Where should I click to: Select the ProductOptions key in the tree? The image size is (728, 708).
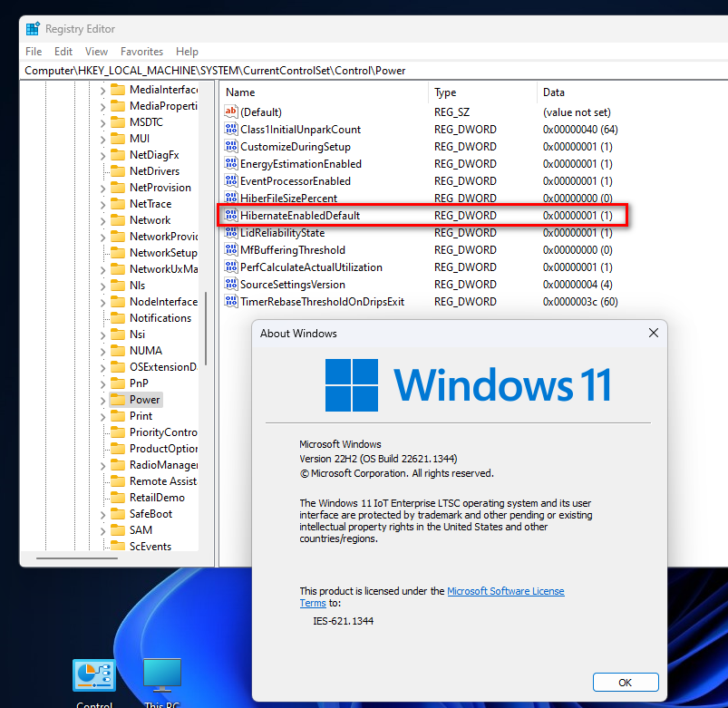point(163,449)
